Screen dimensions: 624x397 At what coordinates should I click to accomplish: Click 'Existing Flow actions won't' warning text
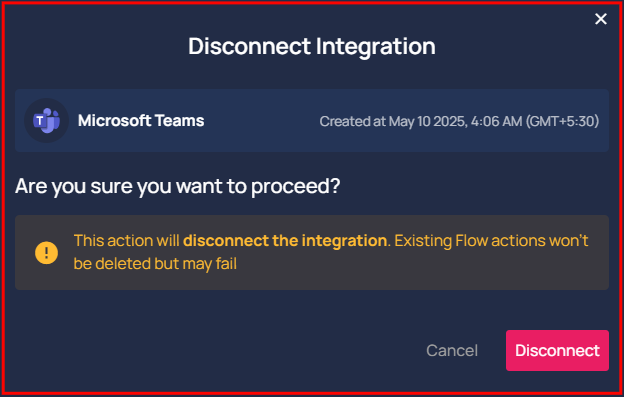(491, 241)
